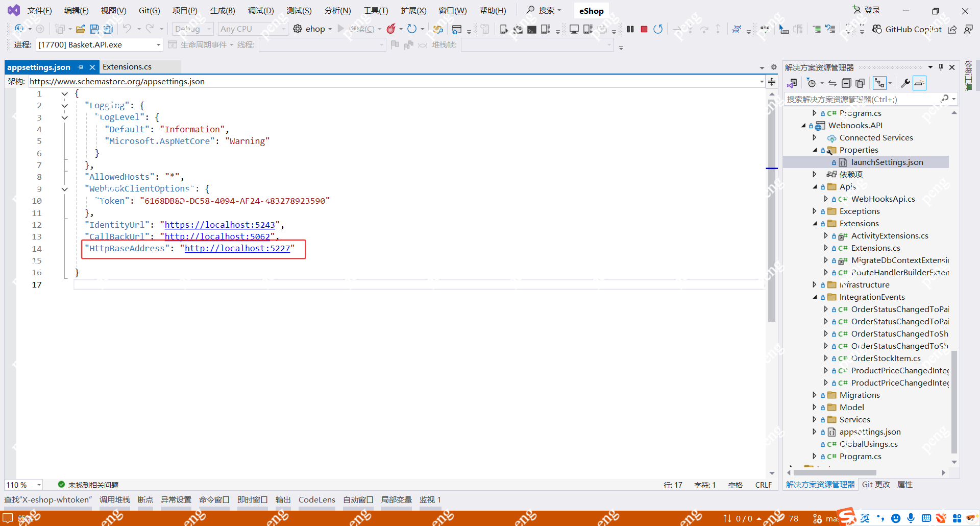Click the Solution Explorer horizontal scrollbar
The image size is (980, 526).
click(x=835, y=473)
